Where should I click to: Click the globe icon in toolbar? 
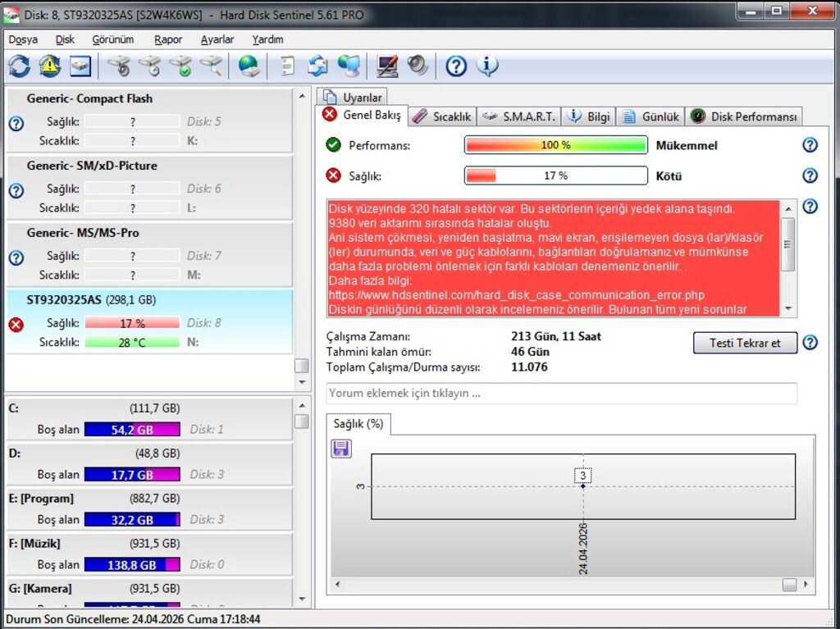click(249, 66)
